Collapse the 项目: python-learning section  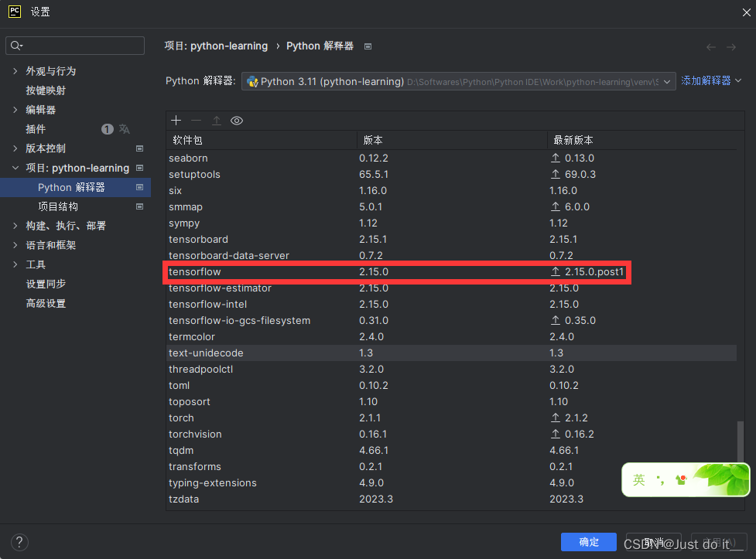coord(15,168)
